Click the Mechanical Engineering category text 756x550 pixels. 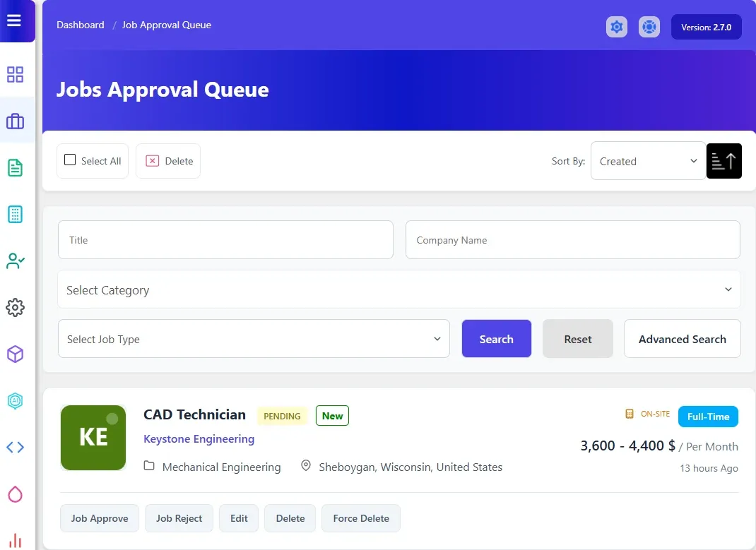(x=221, y=467)
